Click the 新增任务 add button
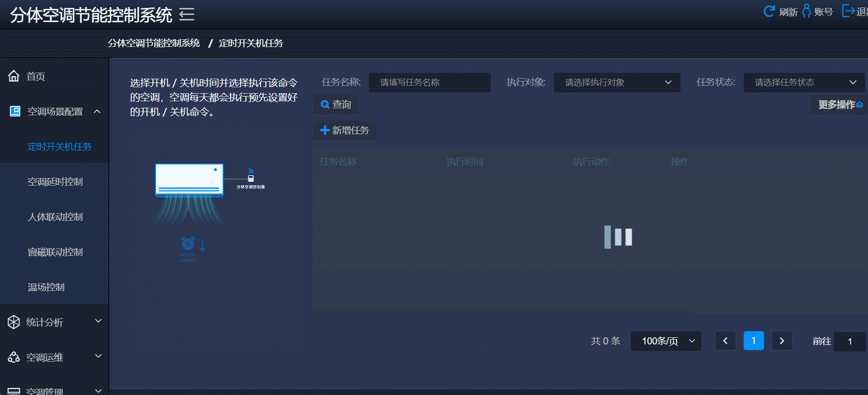The width and height of the screenshot is (868, 395). (x=344, y=130)
